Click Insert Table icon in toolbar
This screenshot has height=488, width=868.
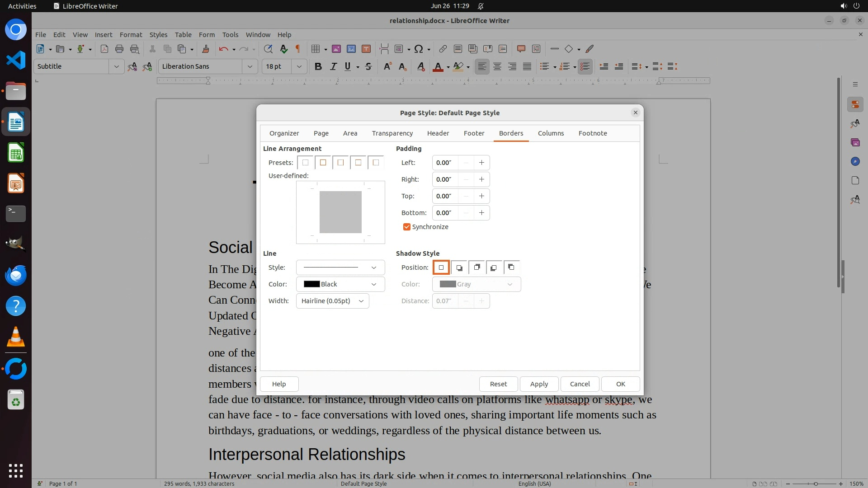click(316, 49)
